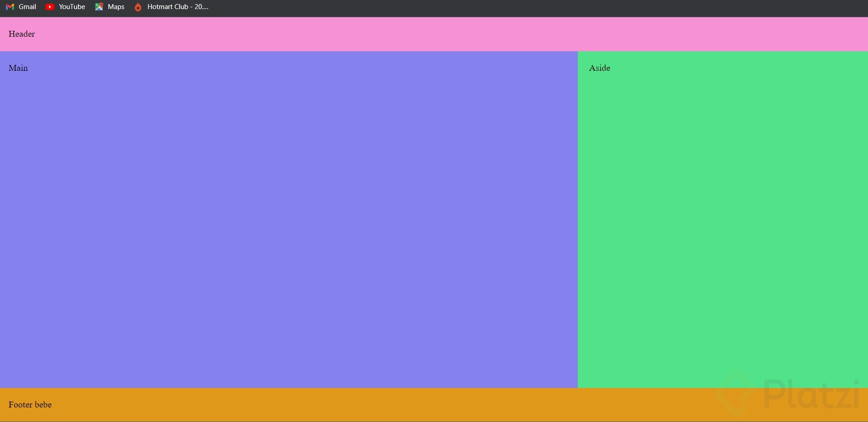
Task: Open the Maps bookmark icon
Action: (99, 7)
